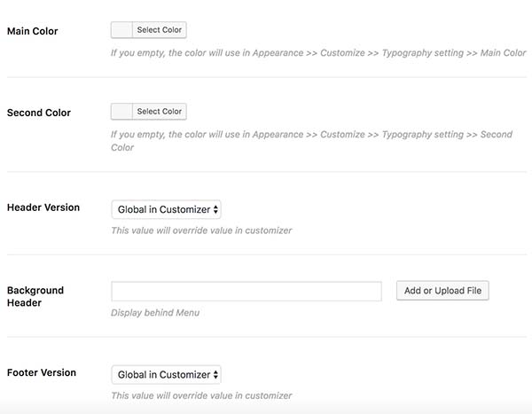532x414 pixels.
Task: Open Main Color Select Color button
Action: [160, 30]
